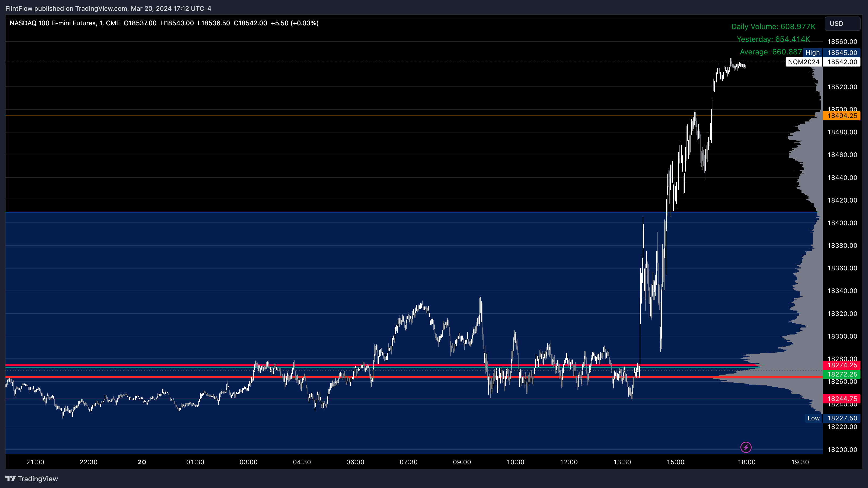Viewport: 868px width, 488px height.
Task: Click the orange 18494.25 price label
Action: click(x=842, y=116)
